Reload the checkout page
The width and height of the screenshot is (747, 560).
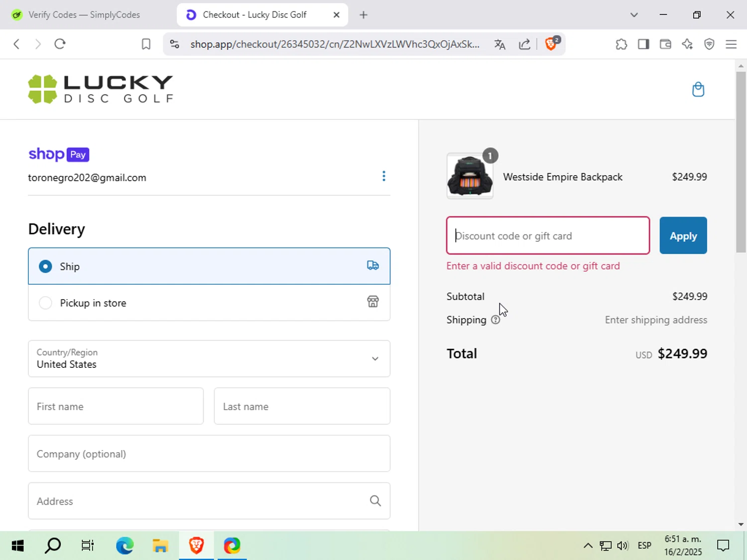pos(60,44)
